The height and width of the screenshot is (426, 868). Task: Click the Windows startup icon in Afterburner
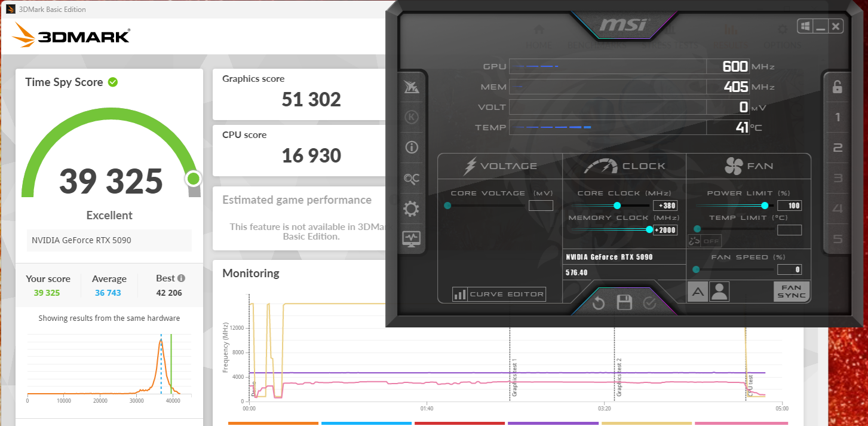pos(805,26)
